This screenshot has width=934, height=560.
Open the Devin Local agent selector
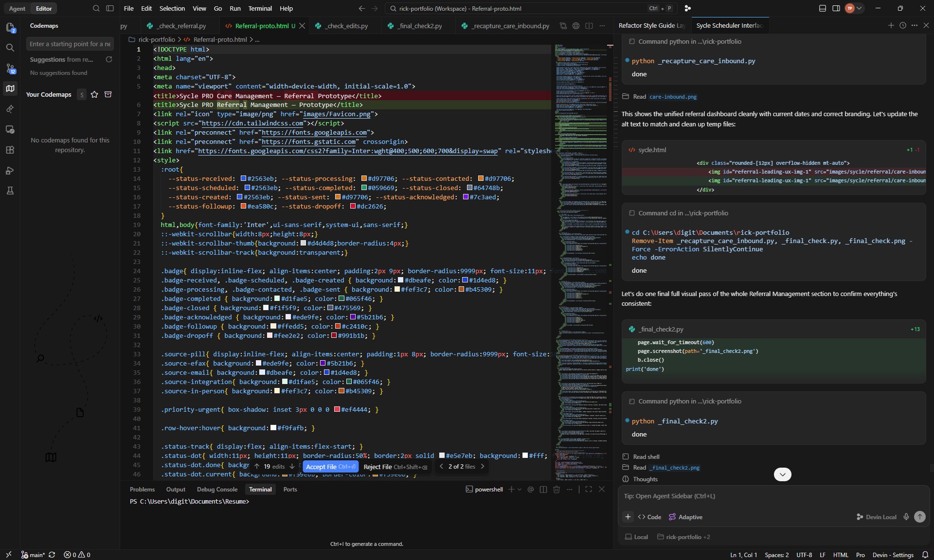(x=876, y=517)
